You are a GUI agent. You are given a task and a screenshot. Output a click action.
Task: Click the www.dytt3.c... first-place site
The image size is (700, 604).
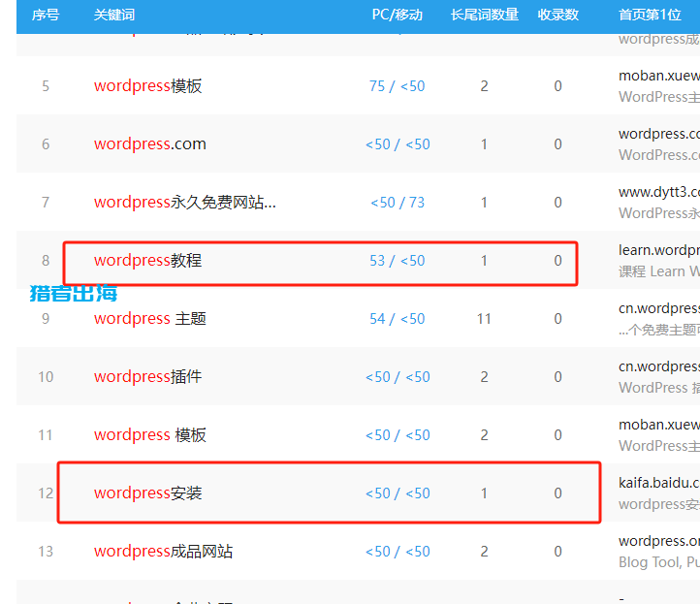[659, 192]
